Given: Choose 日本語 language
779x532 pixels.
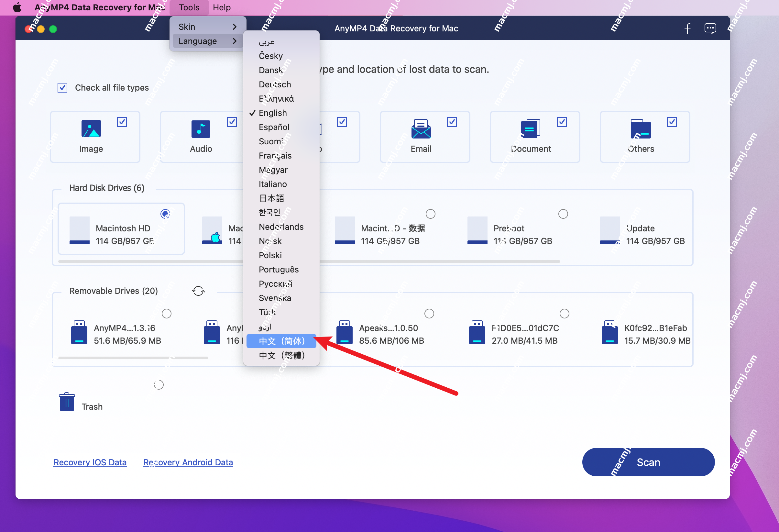Looking at the screenshot, I should (x=281, y=198).
